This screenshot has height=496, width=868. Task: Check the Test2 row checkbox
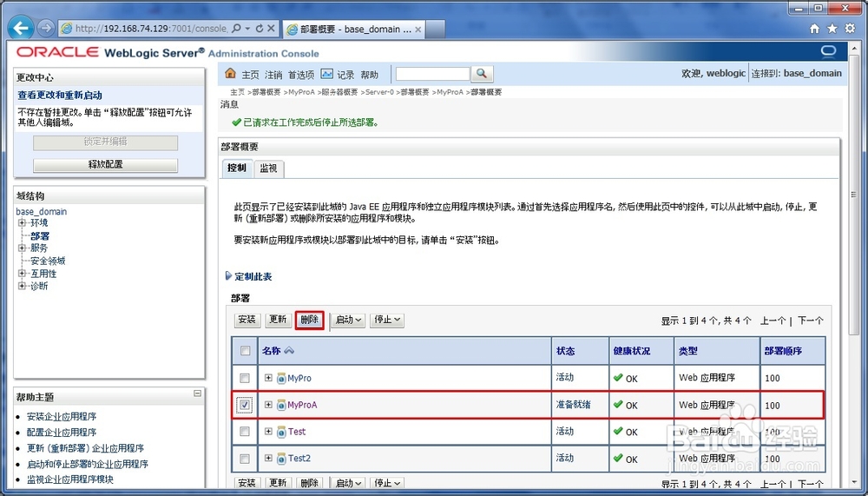pyautogui.click(x=244, y=459)
